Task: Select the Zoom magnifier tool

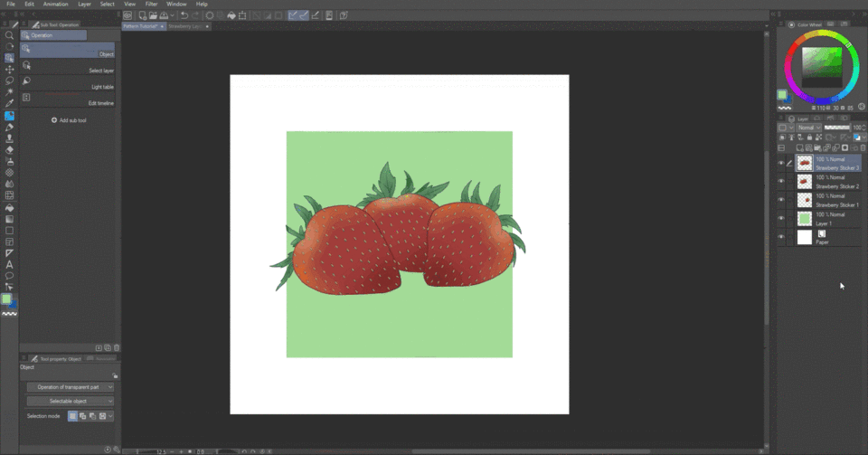Action: tap(9, 35)
